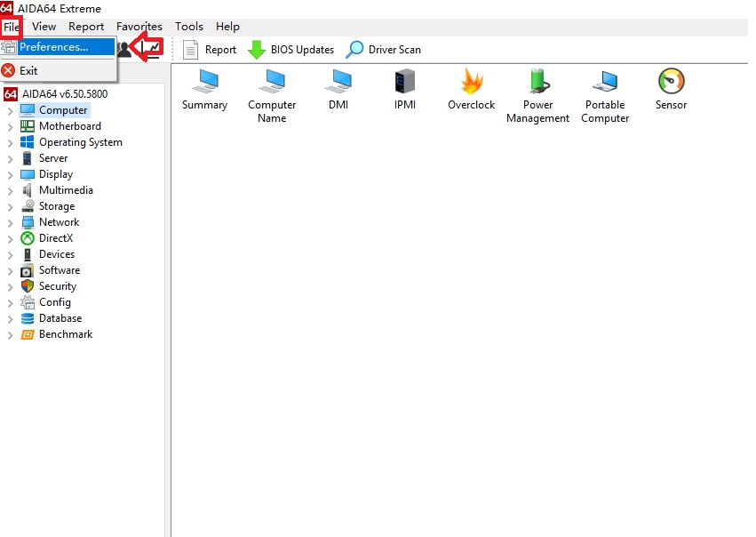This screenshot has height=537, width=756.
Task: Expand the Benchmark tree chevron
Action: click(10, 335)
